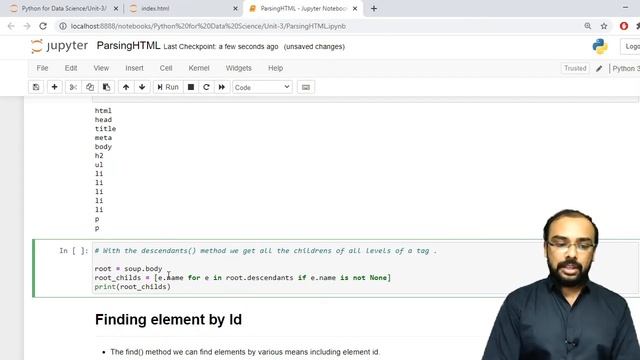Save and checkpoint the notebook
The width and height of the screenshot is (640, 360).
(x=36, y=87)
